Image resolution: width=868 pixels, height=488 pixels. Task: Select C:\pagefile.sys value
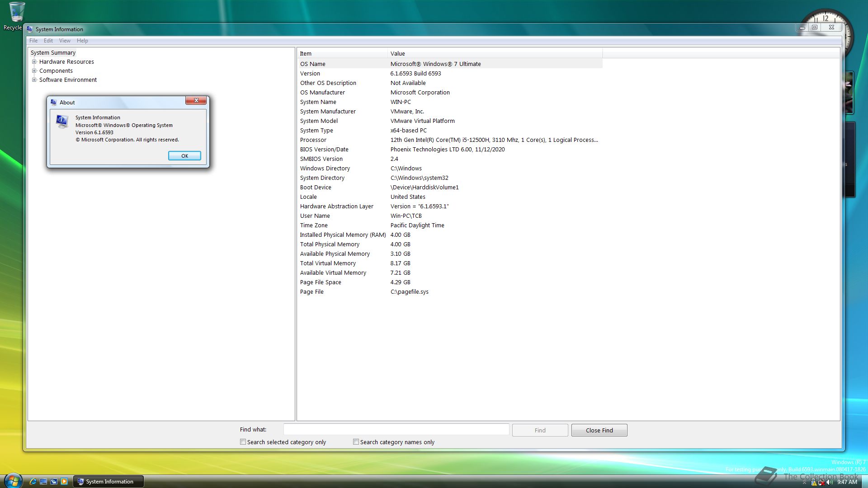pyautogui.click(x=410, y=292)
